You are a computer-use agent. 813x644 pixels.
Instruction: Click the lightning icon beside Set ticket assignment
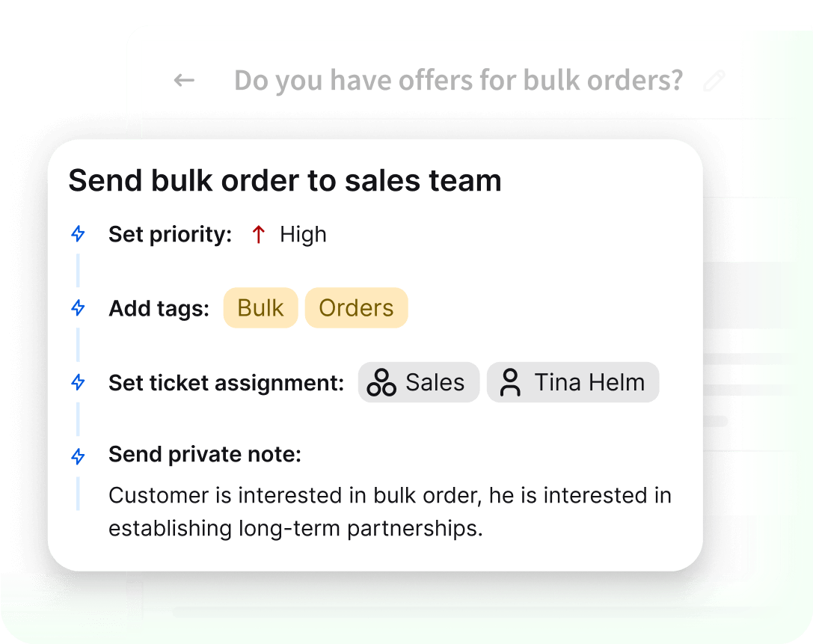(x=78, y=382)
